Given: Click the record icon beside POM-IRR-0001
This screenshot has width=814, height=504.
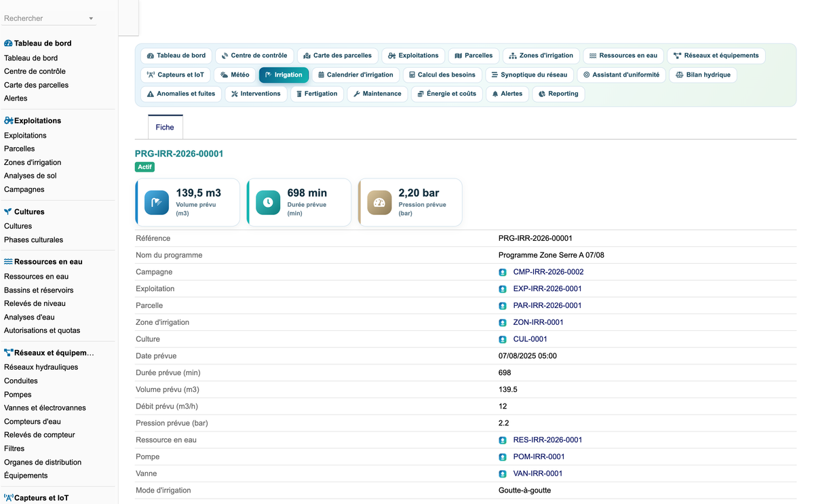Looking at the screenshot, I should (503, 457).
